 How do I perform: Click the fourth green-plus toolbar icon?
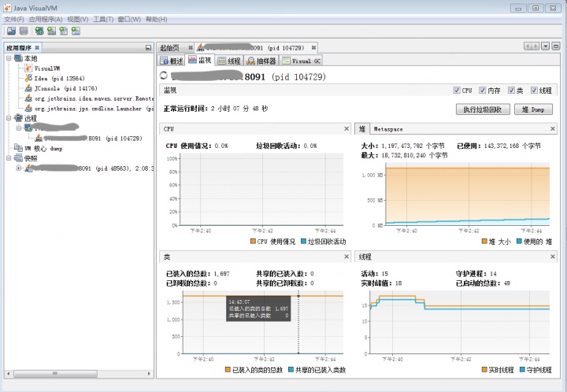pyautogui.click(x=76, y=31)
